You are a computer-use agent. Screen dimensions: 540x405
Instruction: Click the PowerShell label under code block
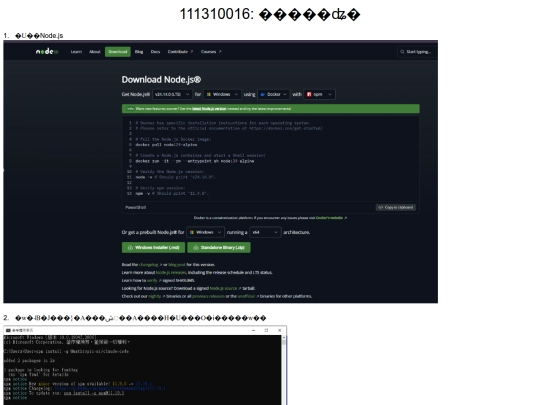(135, 207)
